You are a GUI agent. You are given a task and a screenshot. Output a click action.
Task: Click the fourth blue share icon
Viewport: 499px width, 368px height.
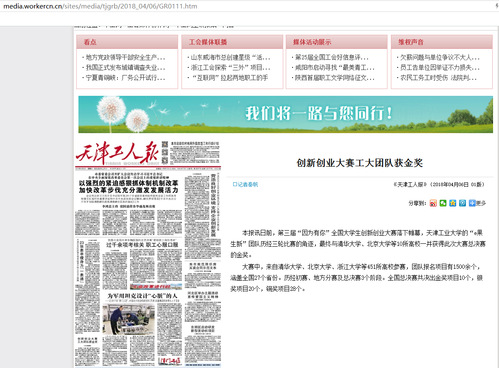click(x=462, y=203)
